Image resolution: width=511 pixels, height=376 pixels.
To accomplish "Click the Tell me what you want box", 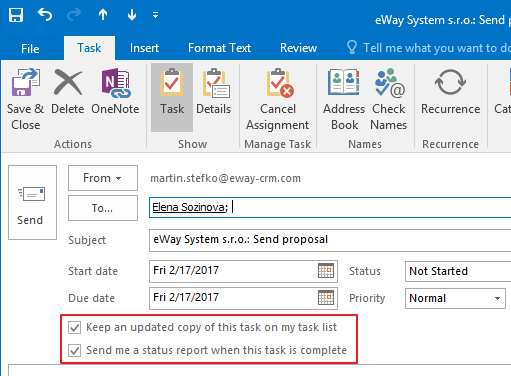I will coord(428,48).
